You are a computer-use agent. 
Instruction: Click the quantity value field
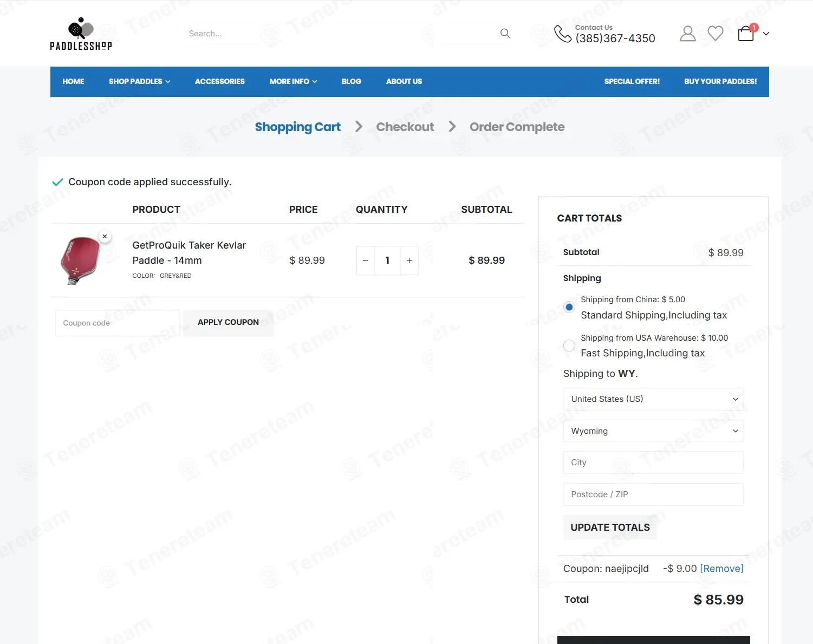(x=387, y=261)
